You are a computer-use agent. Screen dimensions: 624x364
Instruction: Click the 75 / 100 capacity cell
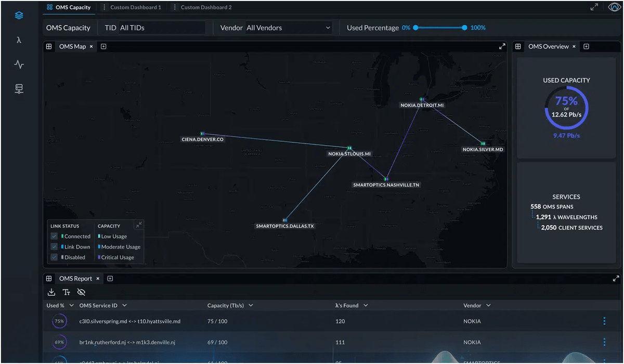click(217, 321)
